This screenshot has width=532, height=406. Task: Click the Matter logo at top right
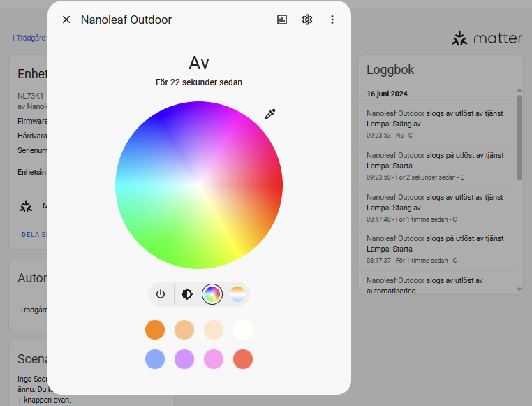coord(487,38)
